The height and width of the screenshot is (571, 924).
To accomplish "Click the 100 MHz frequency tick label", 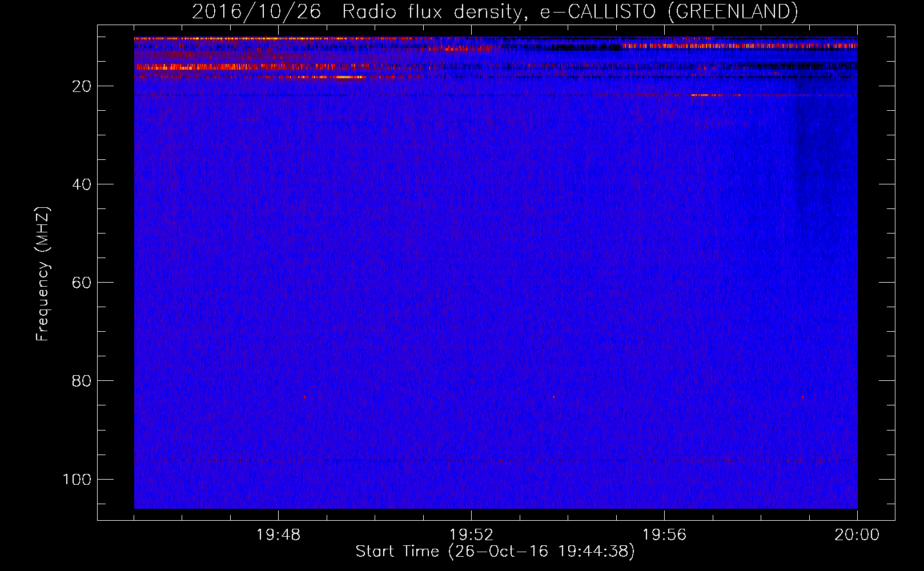I will coord(77,479).
